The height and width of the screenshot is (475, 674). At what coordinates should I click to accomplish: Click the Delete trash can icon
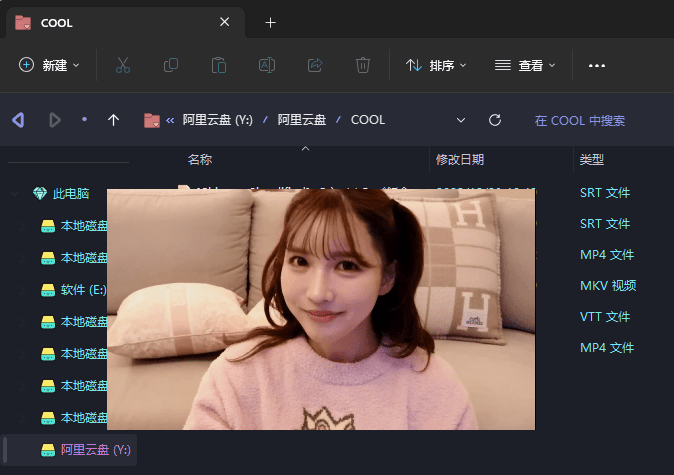click(x=363, y=65)
